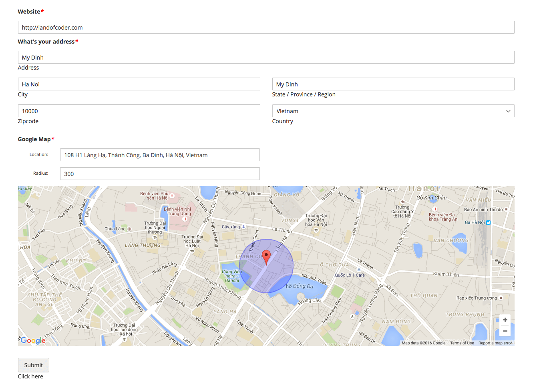Click 'Trường Cao đẳng Y tế Hà Nội' label
This screenshot has width=535, height=392.
(x=402, y=212)
